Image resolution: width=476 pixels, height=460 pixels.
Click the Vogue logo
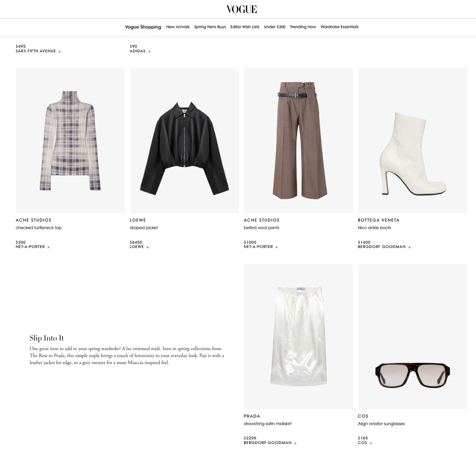(242, 9)
